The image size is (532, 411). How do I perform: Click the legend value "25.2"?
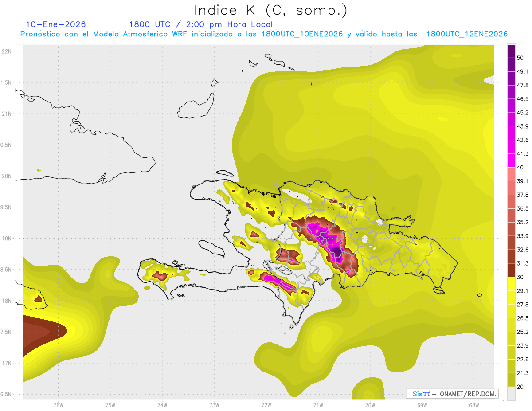pyautogui.click(x=522, y=332)
